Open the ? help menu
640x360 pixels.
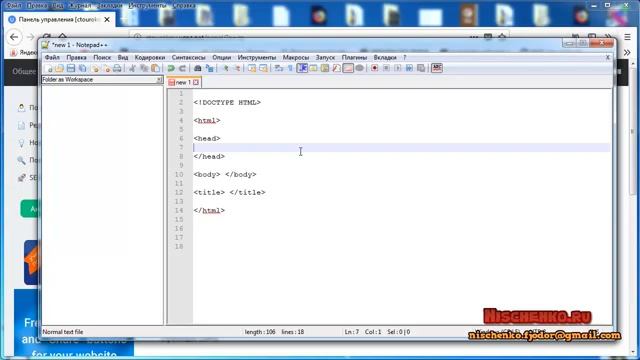click(x=404, y=58)
